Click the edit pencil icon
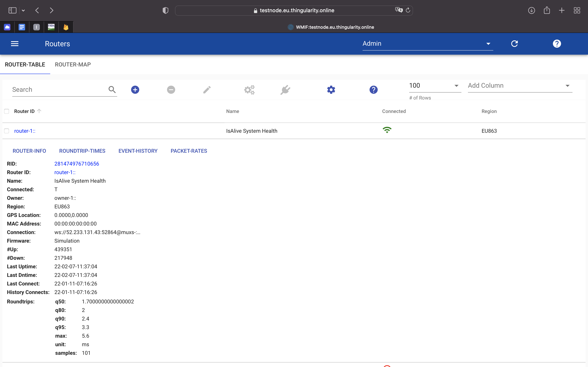The image size is (588, 367). [207, 90]
